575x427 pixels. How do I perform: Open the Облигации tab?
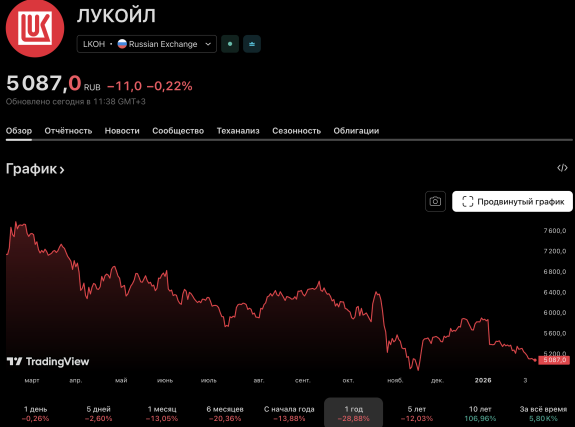point(356,131)
